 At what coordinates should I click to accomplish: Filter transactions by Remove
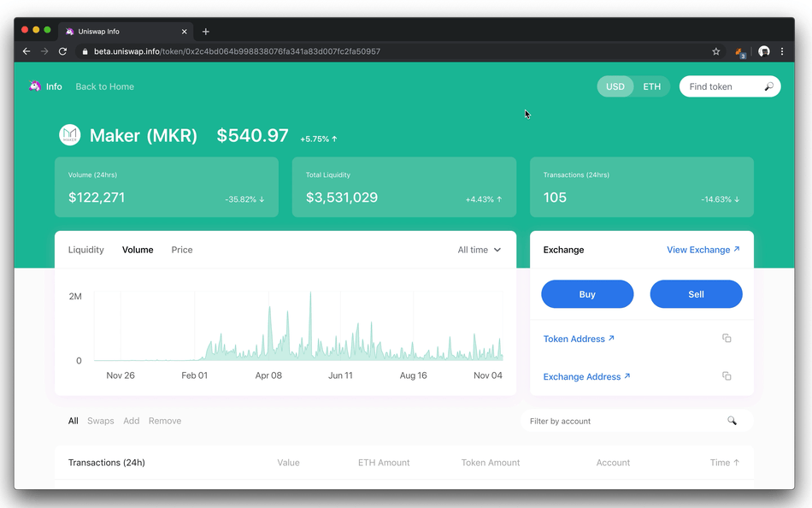tap(165, 421)
